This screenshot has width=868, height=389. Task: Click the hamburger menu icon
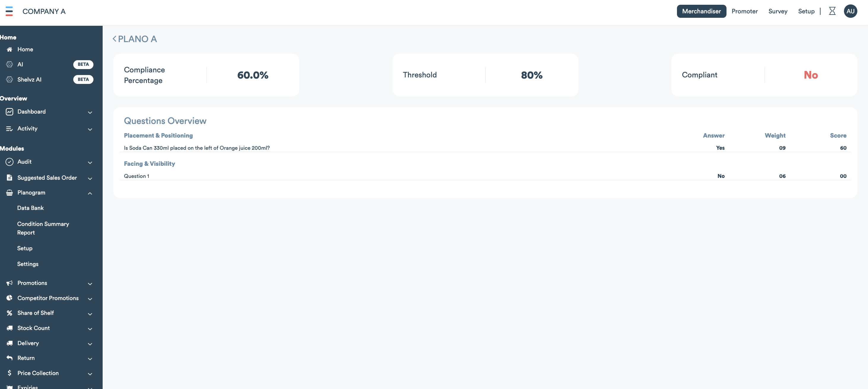click(x=9, y=11)
